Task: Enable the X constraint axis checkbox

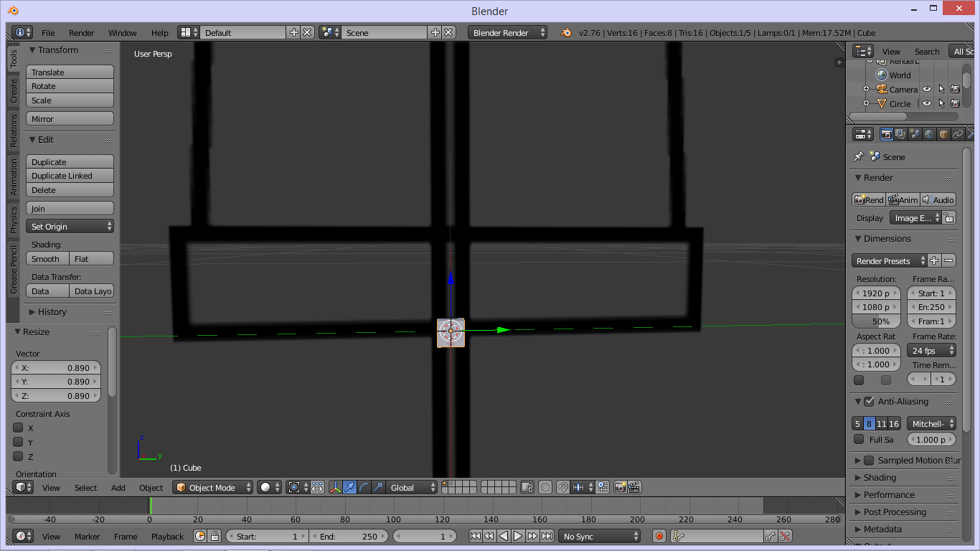Action: (19, 428)
